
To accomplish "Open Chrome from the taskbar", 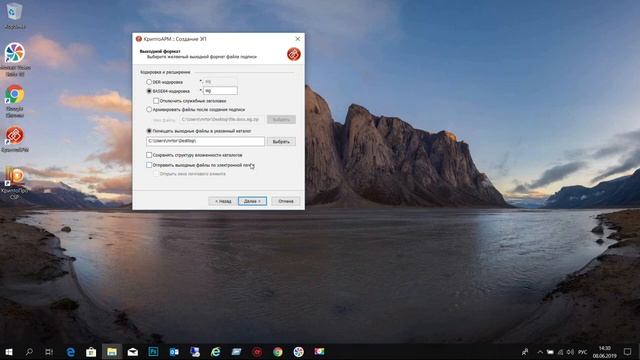I will [x=278, y=352].
